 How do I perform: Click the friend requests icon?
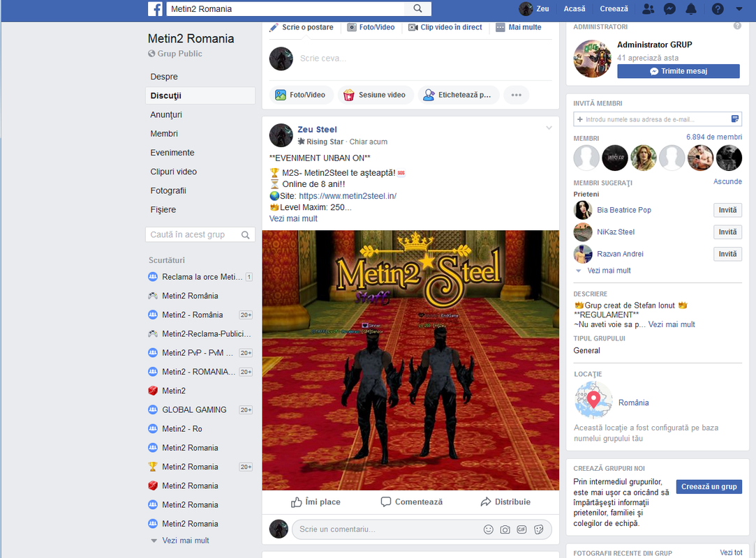648,8
